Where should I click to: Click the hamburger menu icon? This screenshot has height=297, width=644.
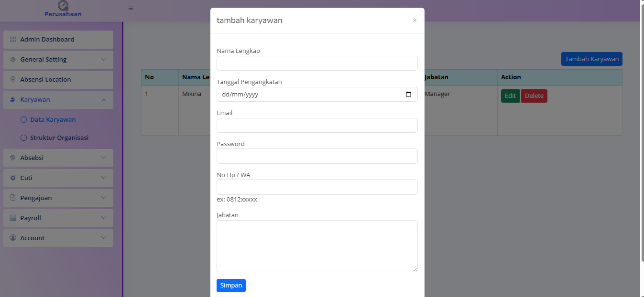click(x=131, y=9)
